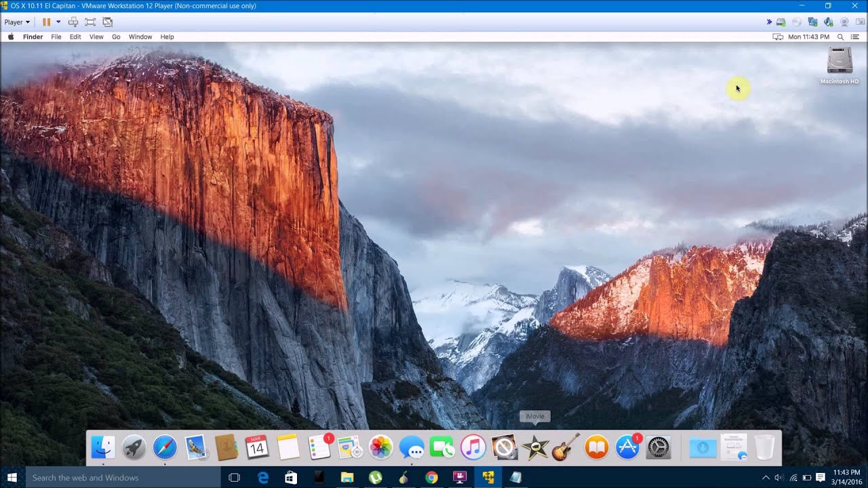This screenshot has width=868, height=488.
Task: Open iTunes music note icon
Action: pyautogui.click(x=473, y=447)
